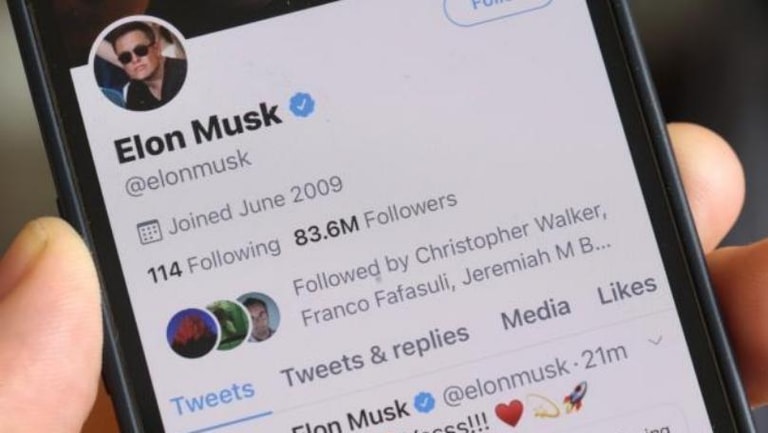Tap the red heart emoji in the tweet
This screenshot has height=433, width=768.
coord(509,412)
